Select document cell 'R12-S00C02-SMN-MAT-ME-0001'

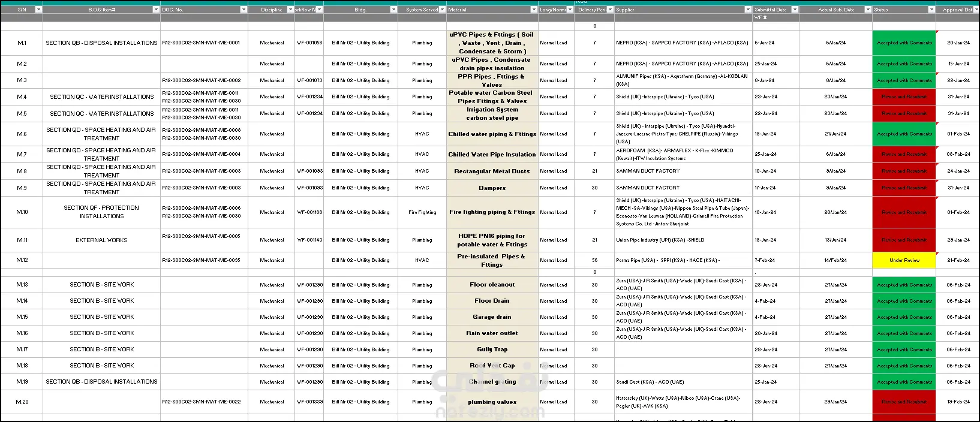click(x=204, y=43)
